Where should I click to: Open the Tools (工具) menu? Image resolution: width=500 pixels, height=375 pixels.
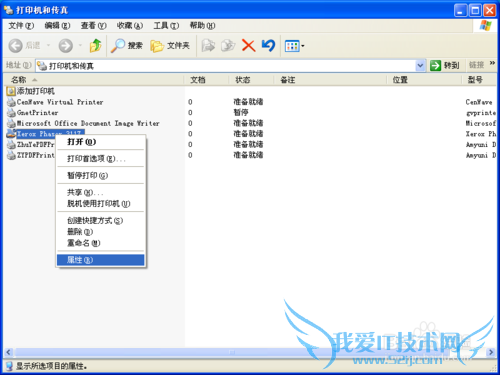(x=166, y=25)
